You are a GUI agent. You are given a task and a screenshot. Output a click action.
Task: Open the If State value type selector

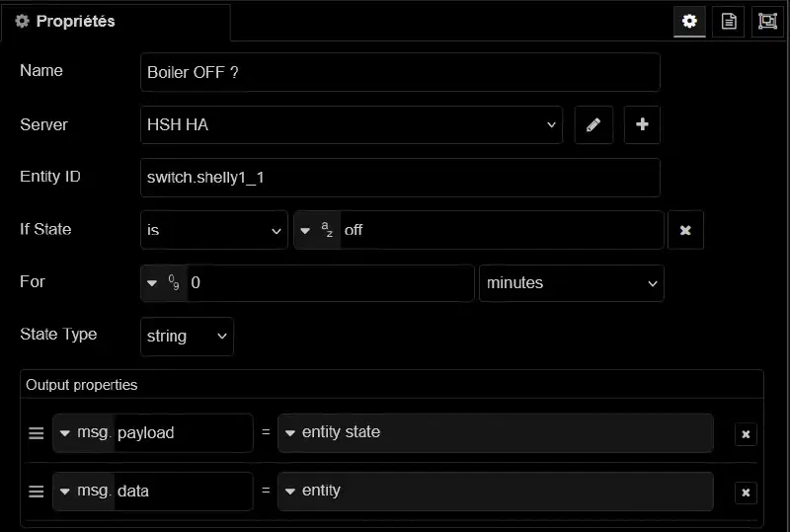click(317, 230)
